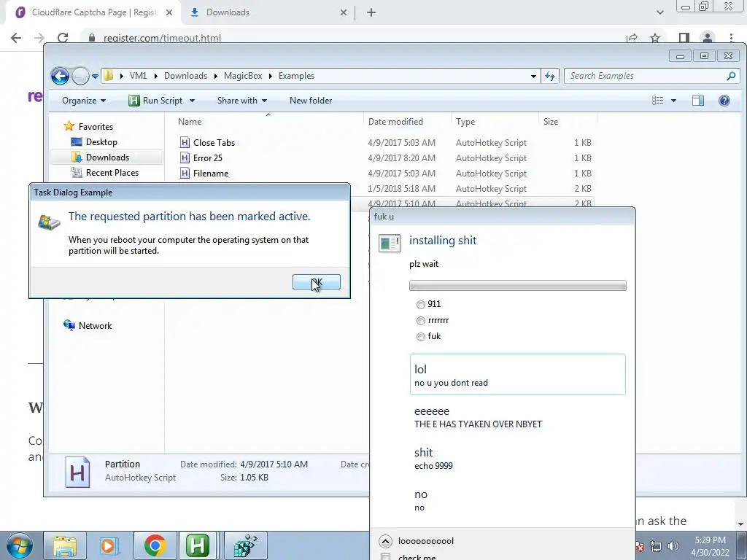
Task: Open a new Chrome tab
Action: (371, 13)
